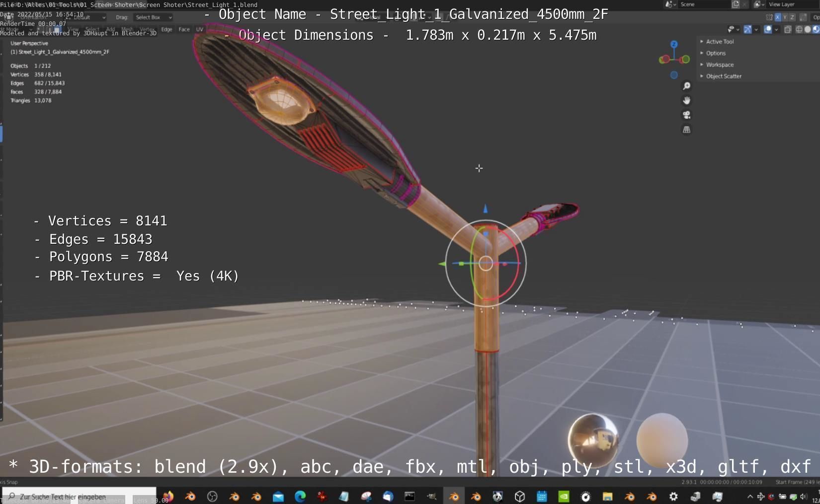Screen dimensions: 820x504
Task: Open the Add menu
Action: pos(110,29)
